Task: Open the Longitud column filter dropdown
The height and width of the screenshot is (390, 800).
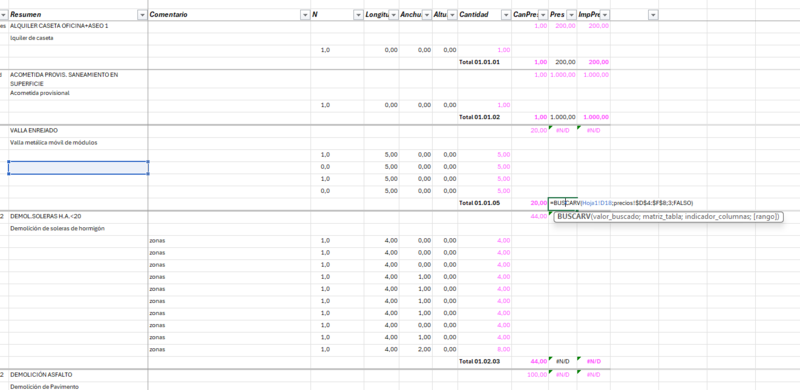Action: click(x=393, y=15)
